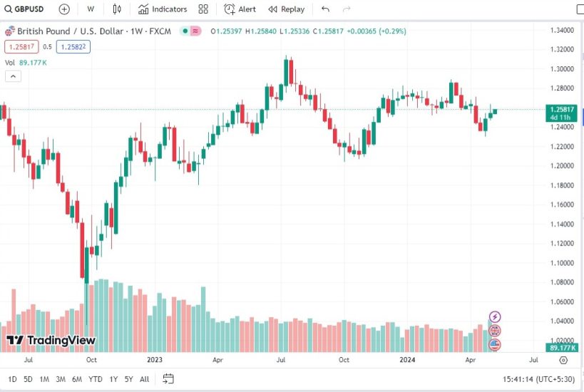Undo the last chart action
Viewport: 584px width, 392px height.
[x=326, y=9]
